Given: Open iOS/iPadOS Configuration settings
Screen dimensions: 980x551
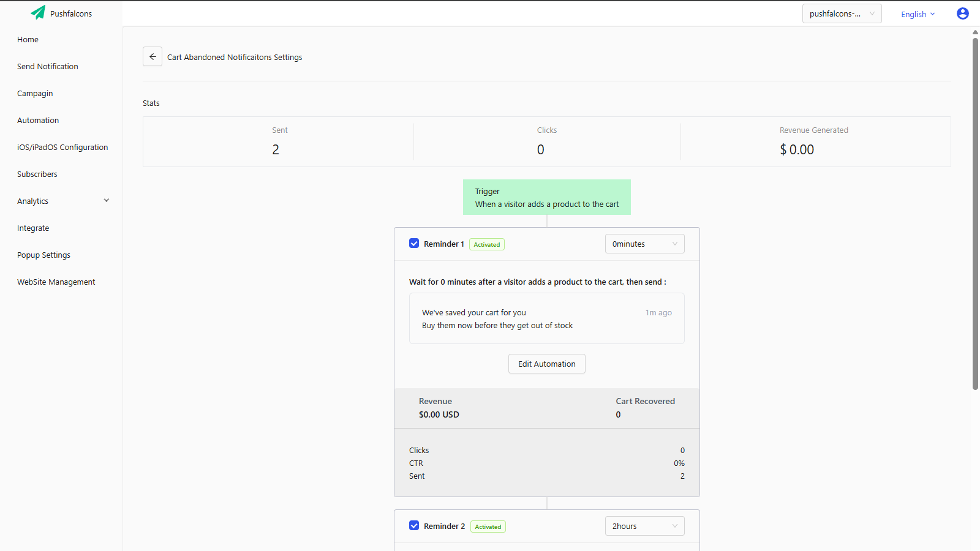Looking at the screenshot, I should click(62, 147).
